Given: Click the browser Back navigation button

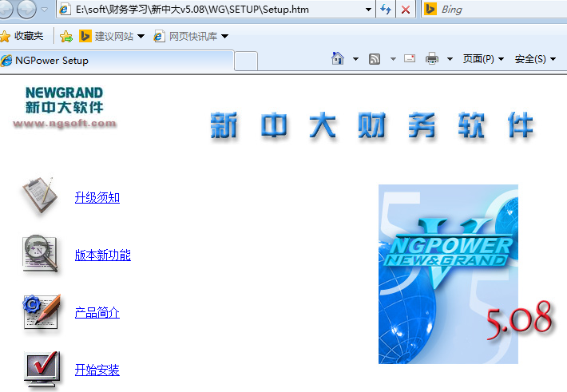Looking at the screenshot, I should [6, 10].
